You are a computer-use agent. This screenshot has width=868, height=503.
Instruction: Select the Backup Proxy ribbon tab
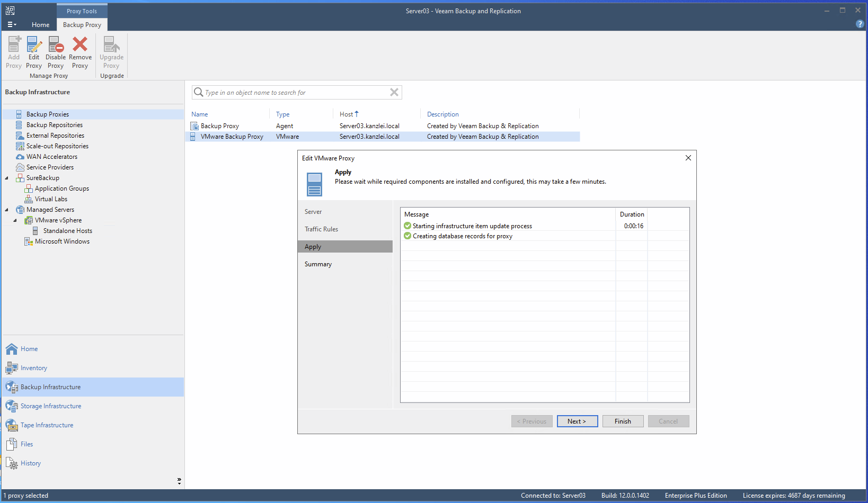click(x=82, y=25)
